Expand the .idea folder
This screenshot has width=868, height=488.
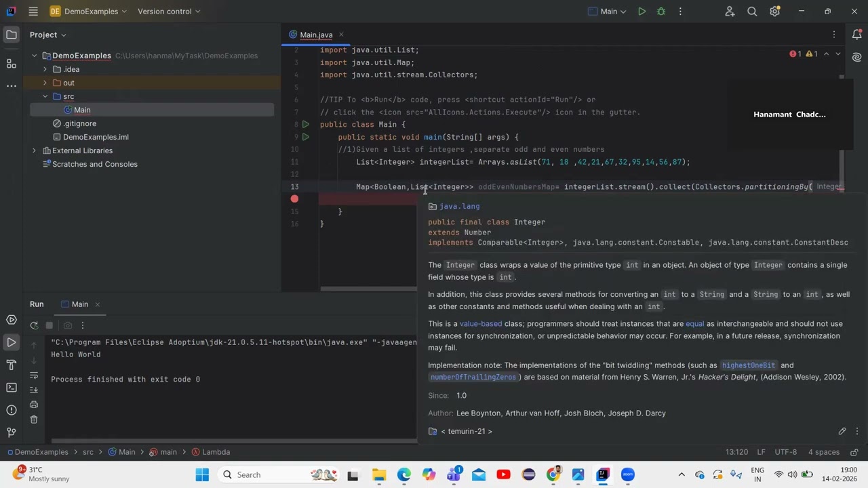45,69
